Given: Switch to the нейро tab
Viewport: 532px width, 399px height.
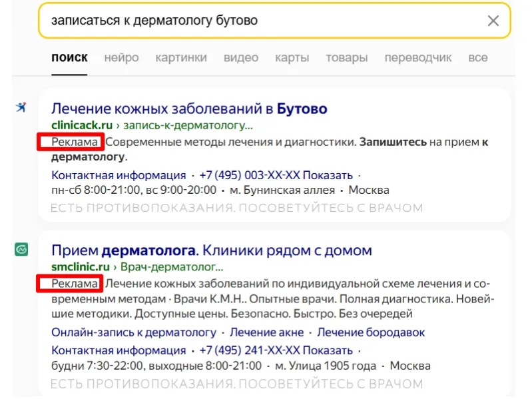Looking at the screenshot, I should coord(121,58).
